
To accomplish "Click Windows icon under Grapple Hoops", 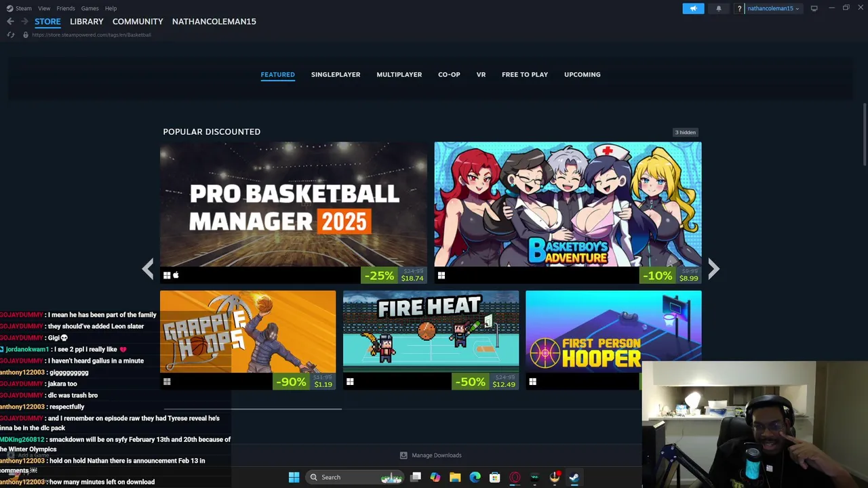I will click(167, 382).
